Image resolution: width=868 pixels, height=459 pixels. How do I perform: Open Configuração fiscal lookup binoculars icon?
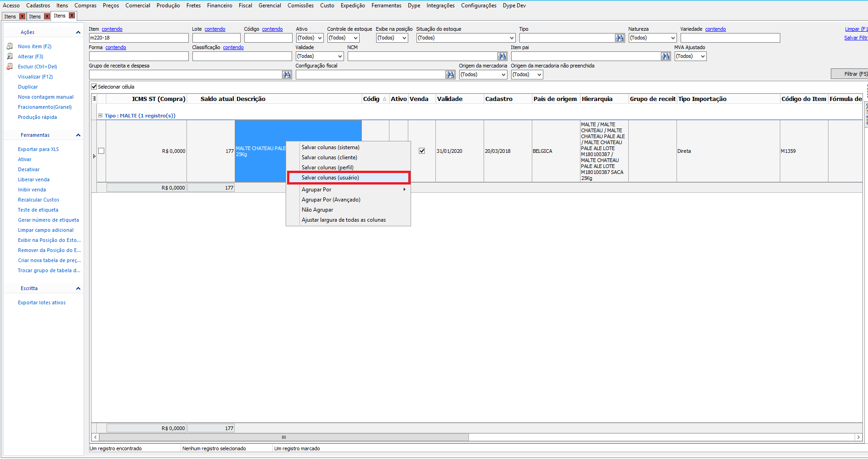(x=450, y=75)
